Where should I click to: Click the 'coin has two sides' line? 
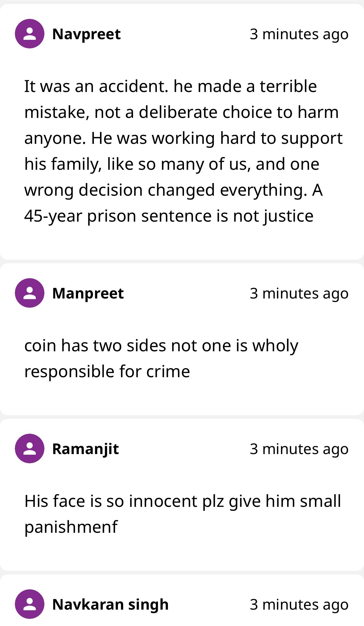(161, 346)
